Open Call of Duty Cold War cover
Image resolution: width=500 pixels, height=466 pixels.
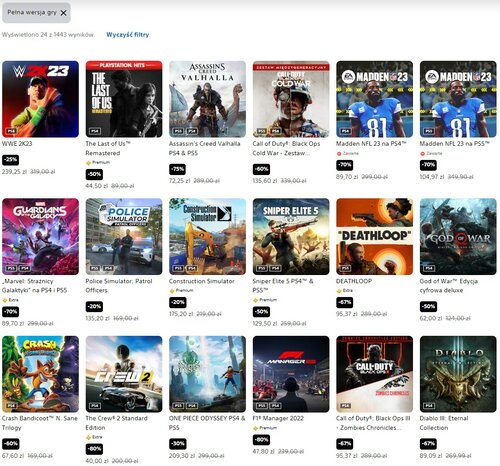291,99
